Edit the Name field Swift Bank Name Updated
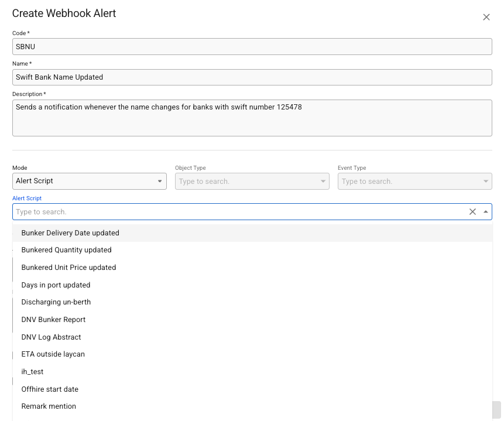Screen dimensions: 504x421 tap(252, 77)
